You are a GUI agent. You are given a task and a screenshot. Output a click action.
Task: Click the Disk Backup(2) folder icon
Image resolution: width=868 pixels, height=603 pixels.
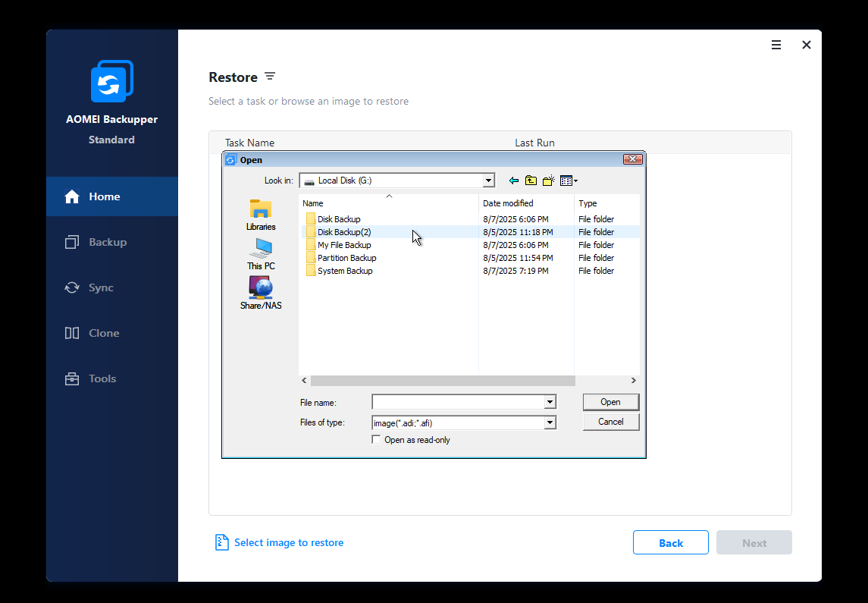pyautogui.click(x=311, y=232)
